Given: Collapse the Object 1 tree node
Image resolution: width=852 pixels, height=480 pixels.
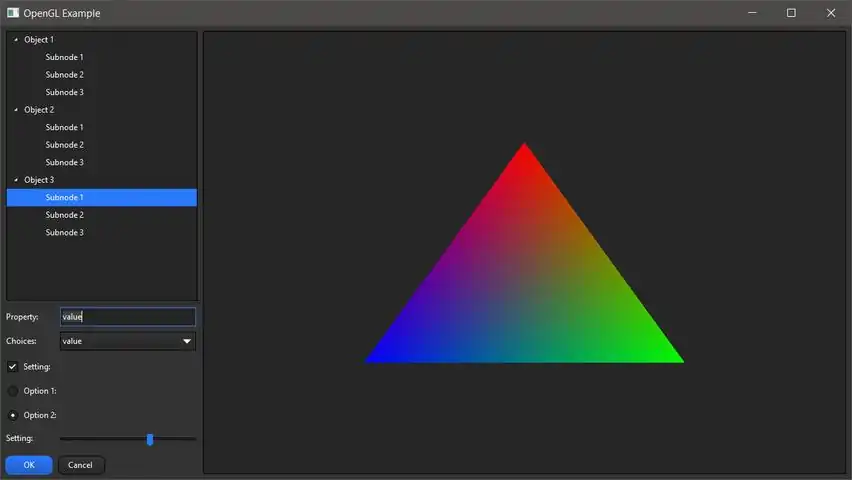Looking at the screenshot, I should [x=16, y=40].
